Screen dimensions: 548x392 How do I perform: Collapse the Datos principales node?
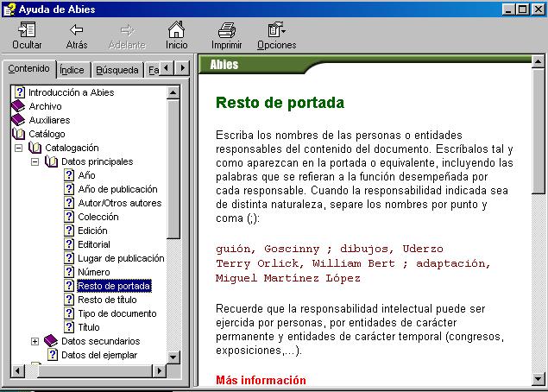click(35, 162)
